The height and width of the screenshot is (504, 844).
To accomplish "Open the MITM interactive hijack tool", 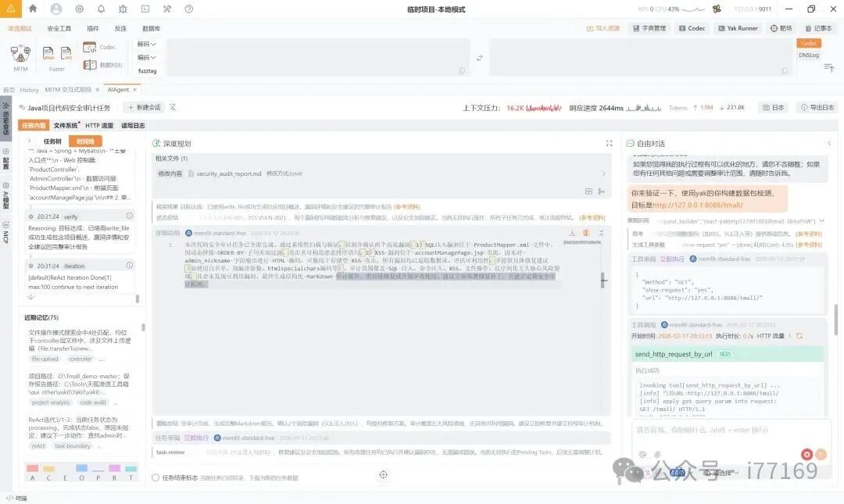I will (19, 55).
